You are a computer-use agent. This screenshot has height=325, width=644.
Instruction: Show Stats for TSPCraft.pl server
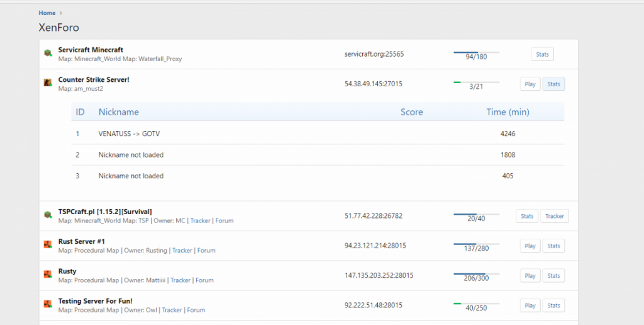click(x=527, y=216)
